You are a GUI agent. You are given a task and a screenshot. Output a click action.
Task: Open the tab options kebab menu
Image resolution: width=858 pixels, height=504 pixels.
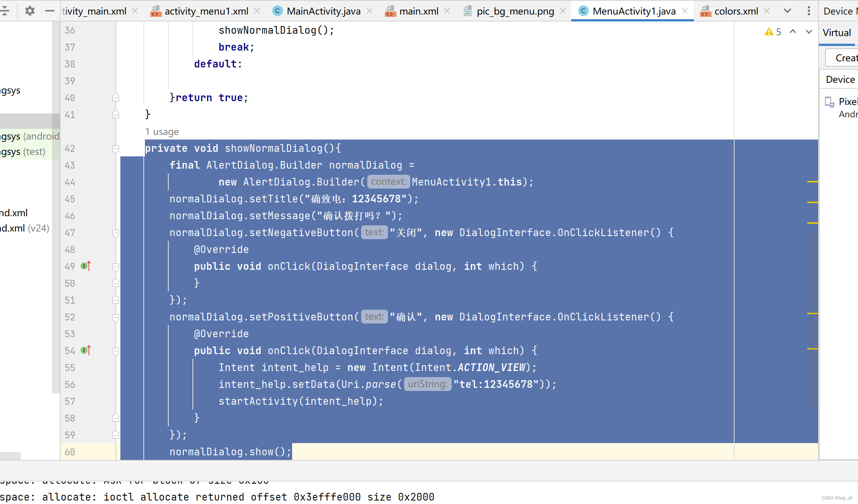(x=809, y=11)
